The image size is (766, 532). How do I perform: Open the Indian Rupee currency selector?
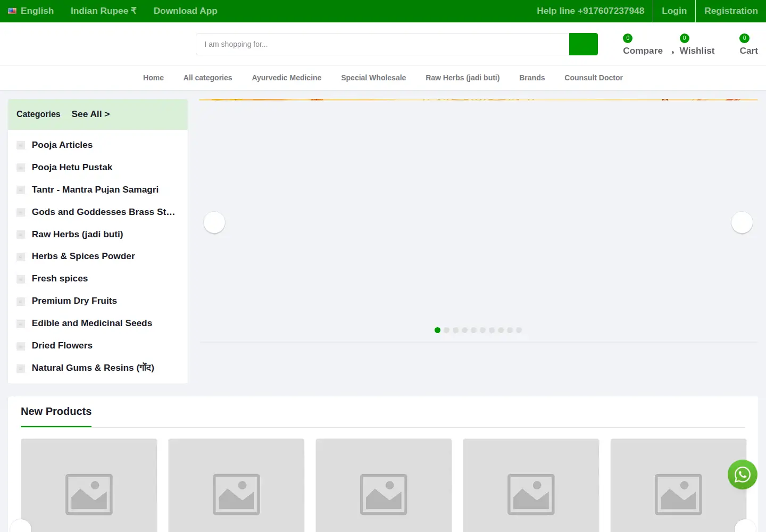click(104, 11)
